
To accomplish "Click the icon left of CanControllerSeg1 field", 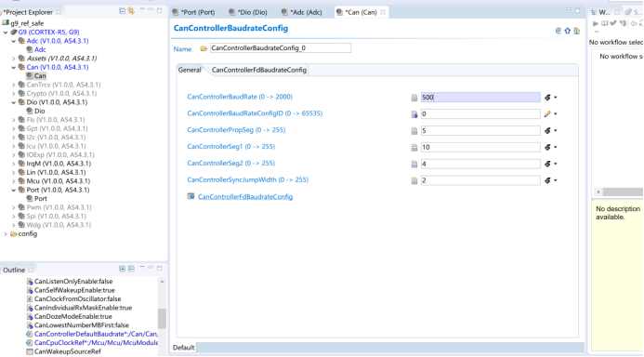I will (x=414, y=148).
